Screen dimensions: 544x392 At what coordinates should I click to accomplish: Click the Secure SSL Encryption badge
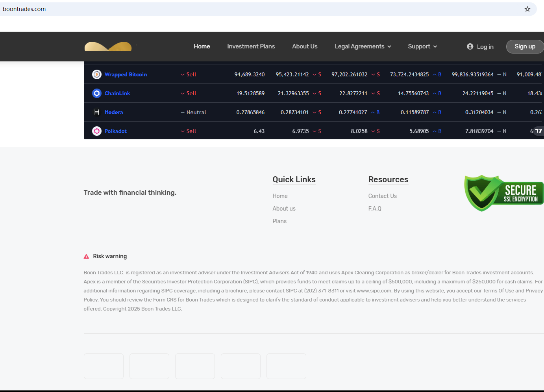point(503,193)
